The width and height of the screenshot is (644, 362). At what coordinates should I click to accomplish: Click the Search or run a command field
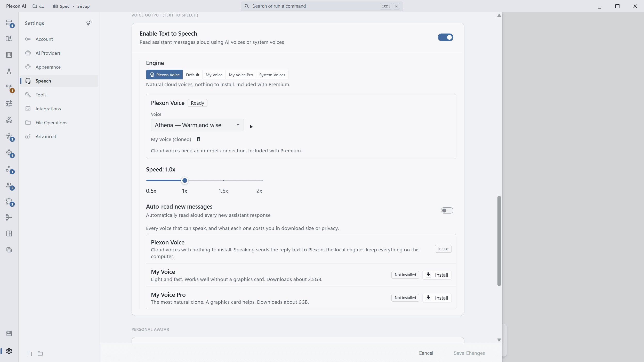coord(322,6)
